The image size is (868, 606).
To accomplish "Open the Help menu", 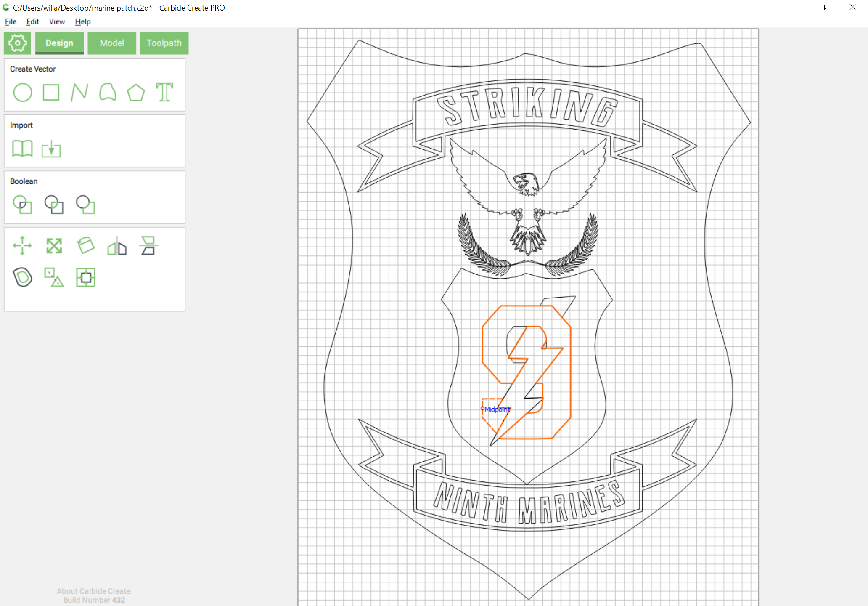I will [x=83, y=21].
